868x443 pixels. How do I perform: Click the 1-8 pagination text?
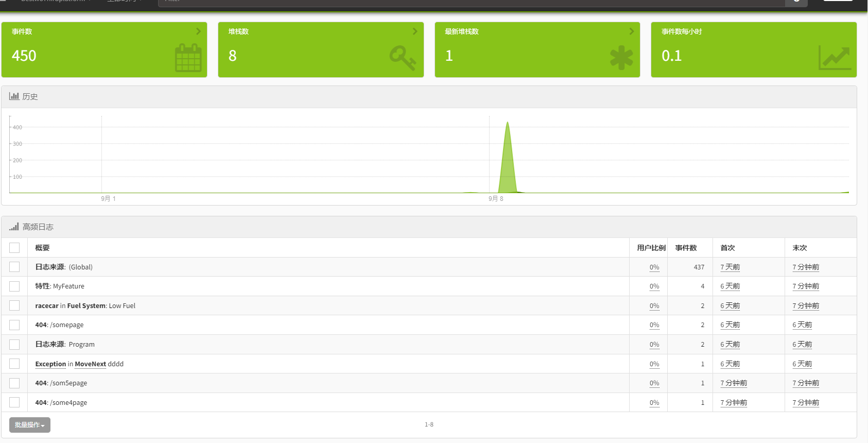click(429, 424)
